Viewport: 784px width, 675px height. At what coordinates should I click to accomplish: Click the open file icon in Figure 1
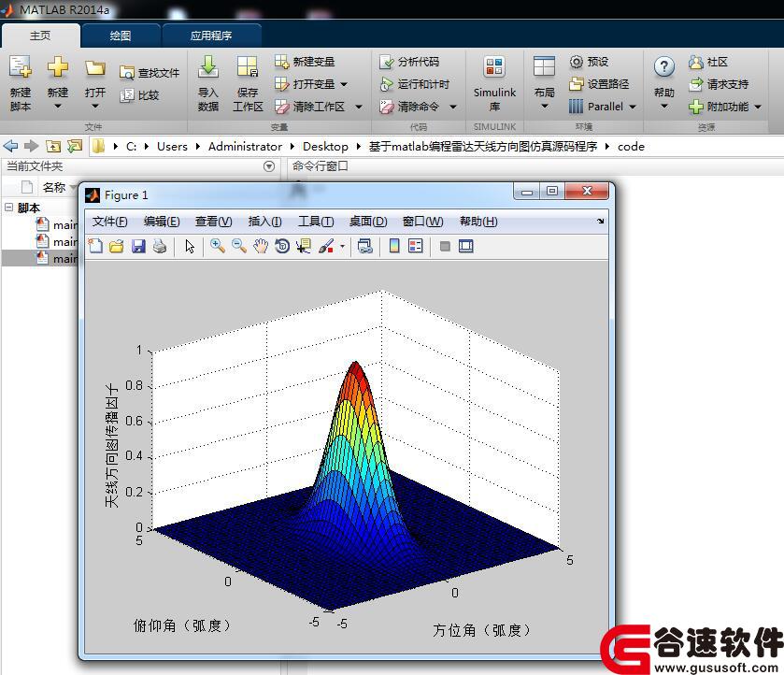point(117,246)
